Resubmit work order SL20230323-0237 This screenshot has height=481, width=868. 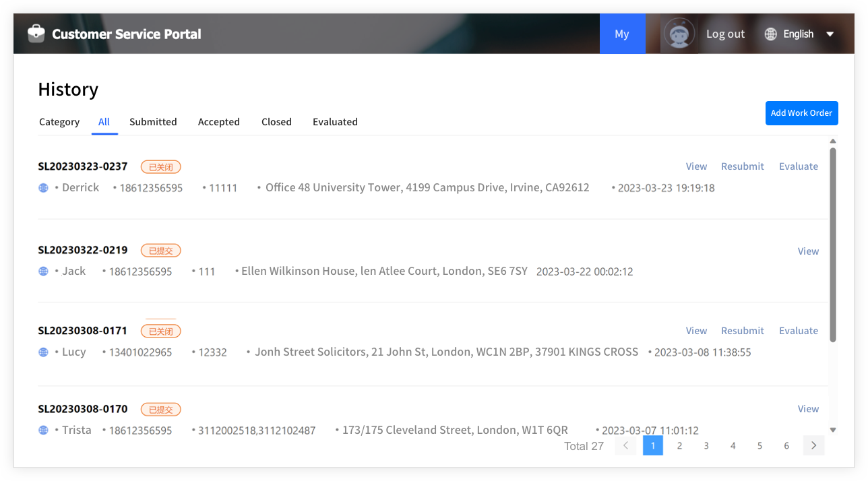click(742, 166)
